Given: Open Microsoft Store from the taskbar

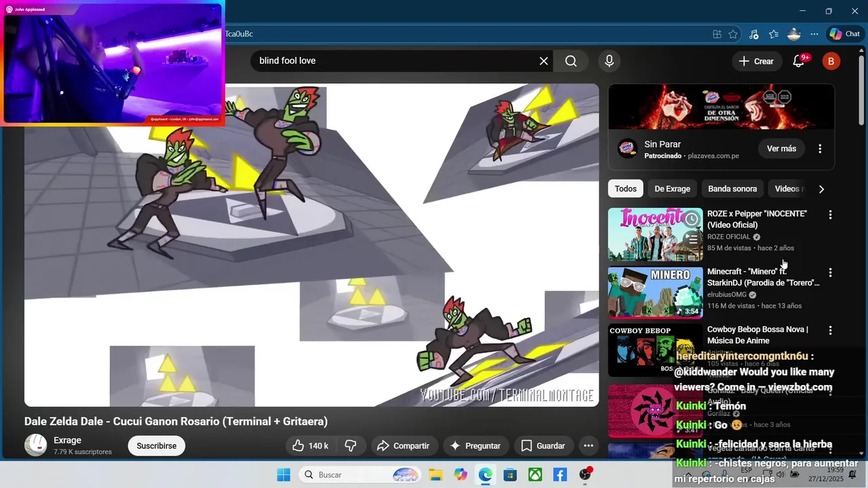Looking at the screenshot, I should (511, 475).
